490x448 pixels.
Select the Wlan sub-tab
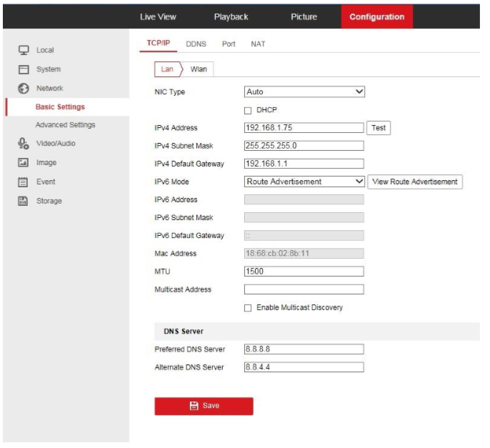tap(199, 69)
